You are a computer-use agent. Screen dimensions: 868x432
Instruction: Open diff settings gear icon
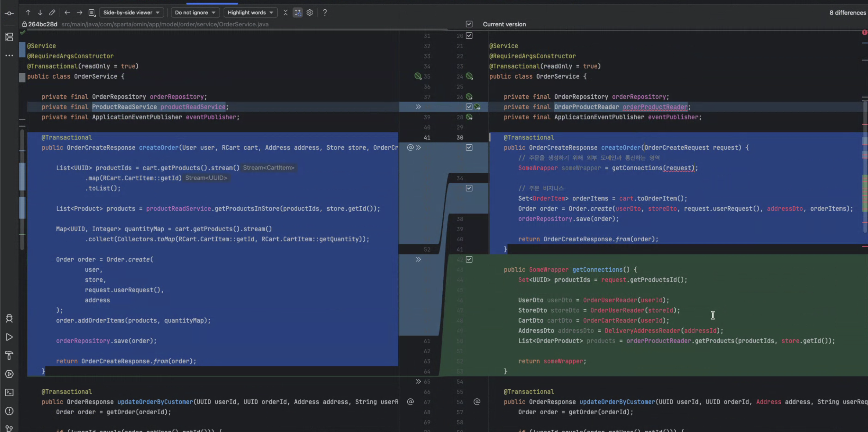[x=310, y=12]
